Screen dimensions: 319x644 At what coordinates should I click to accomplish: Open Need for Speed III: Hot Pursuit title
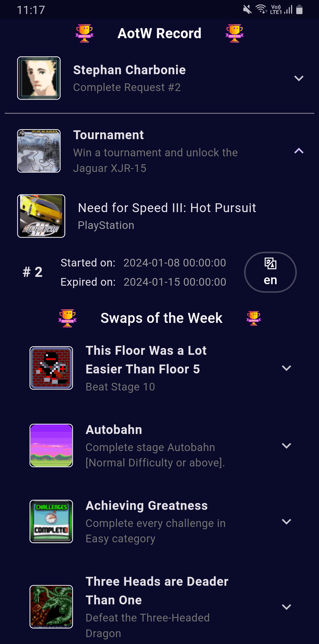(x=167, y=208)
